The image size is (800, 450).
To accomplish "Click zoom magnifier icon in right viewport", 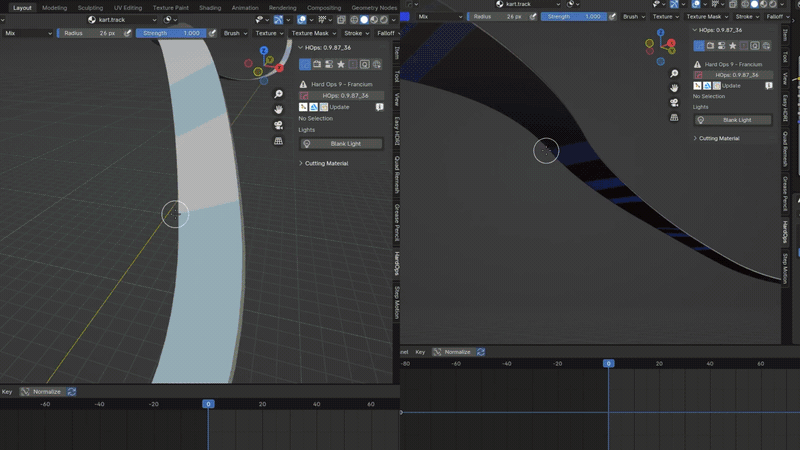I will click(x=674, y=73).
